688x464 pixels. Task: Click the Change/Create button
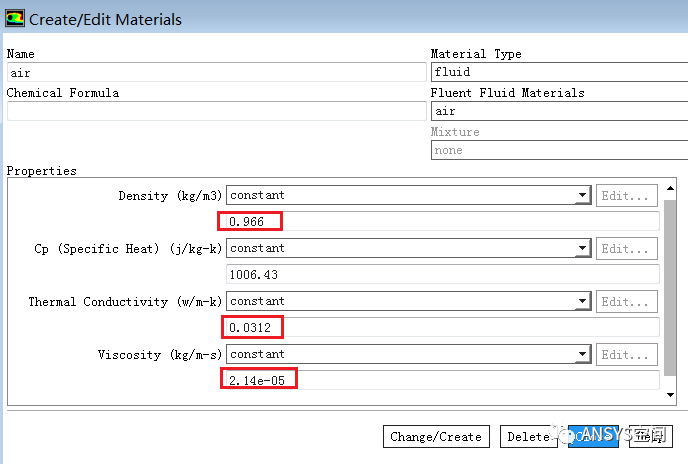pyautogui.click(x=436, y=437)
